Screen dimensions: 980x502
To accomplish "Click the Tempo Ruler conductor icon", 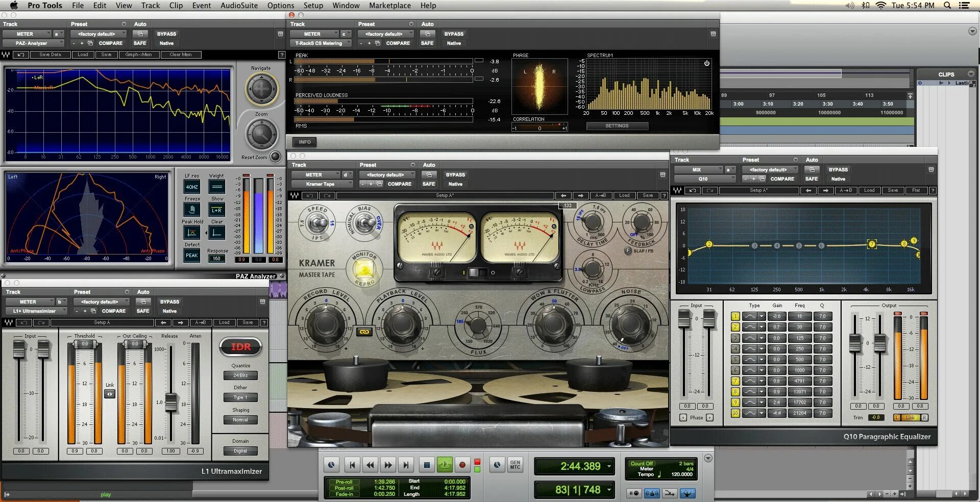I will pyautogui.click(x=688, y=493).
